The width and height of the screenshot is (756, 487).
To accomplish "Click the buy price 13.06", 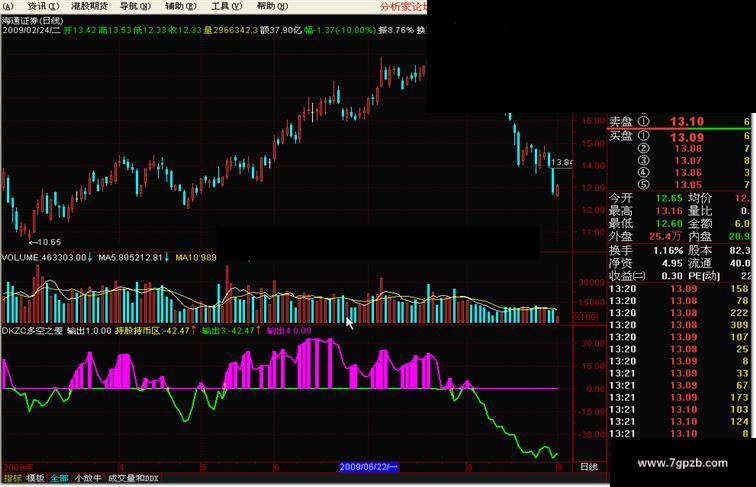I will [688, 173].
